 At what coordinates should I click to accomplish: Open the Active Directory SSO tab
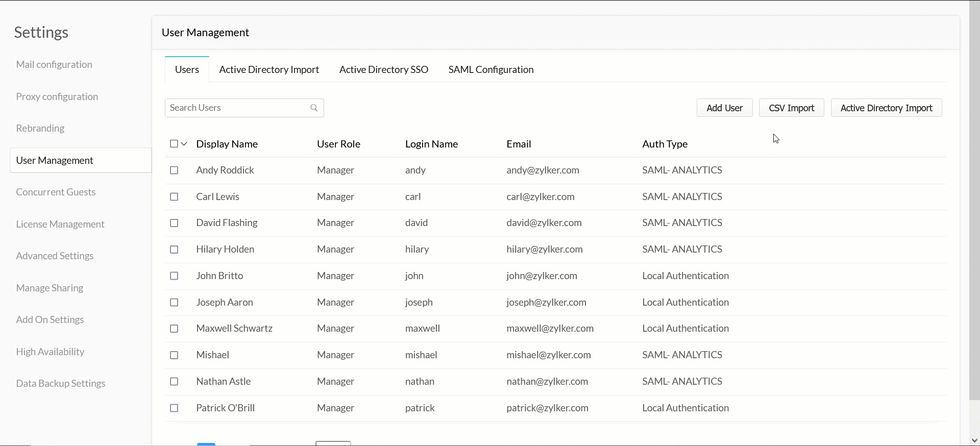383,69
